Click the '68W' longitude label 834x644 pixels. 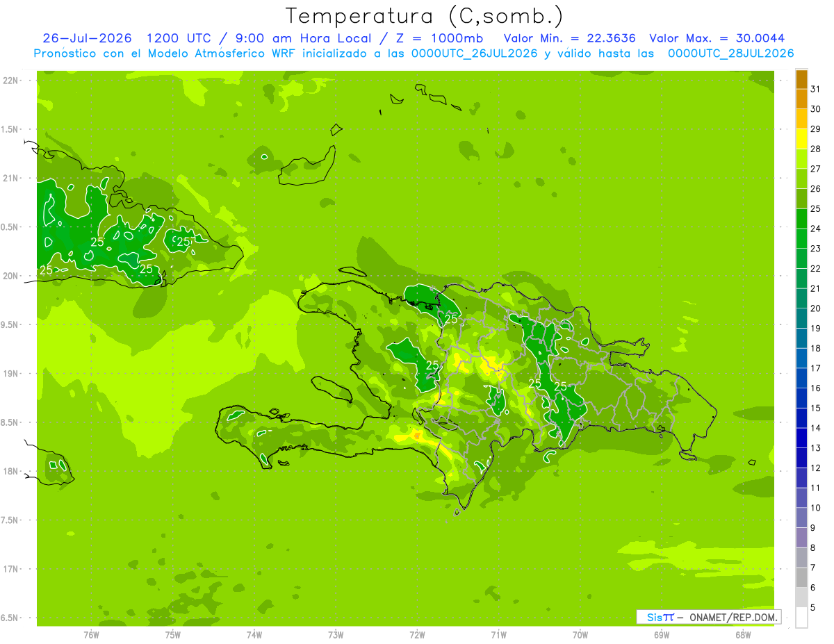[x=743, y=635]
